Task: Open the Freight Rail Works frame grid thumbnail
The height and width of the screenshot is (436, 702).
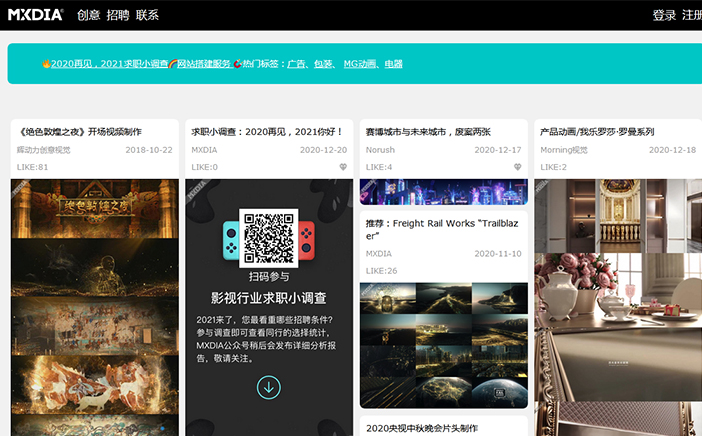Action: pos(444,345)
